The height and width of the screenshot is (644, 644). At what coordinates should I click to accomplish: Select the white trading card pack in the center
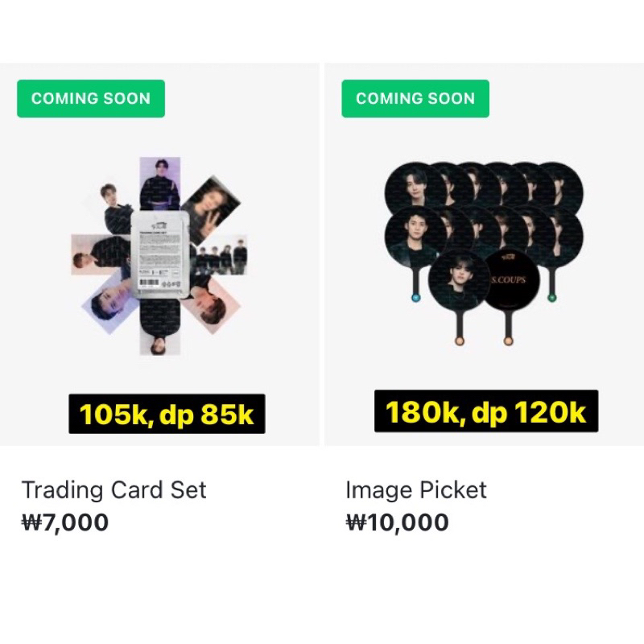[158, 250]
